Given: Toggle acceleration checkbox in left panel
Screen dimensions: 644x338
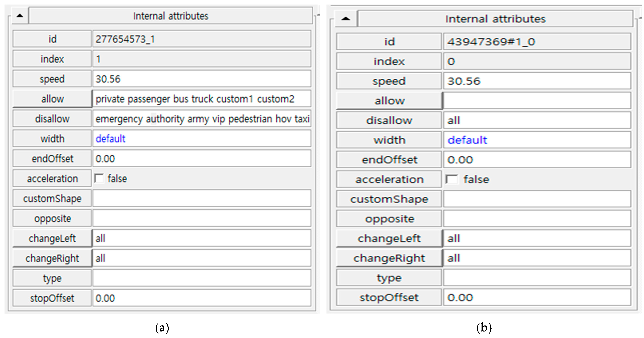Looking at the screenshot, I should point(99,179).
